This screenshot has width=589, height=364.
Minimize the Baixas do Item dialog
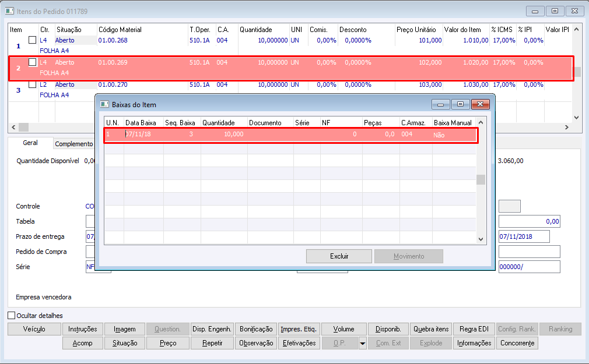(x=441, y=104)
